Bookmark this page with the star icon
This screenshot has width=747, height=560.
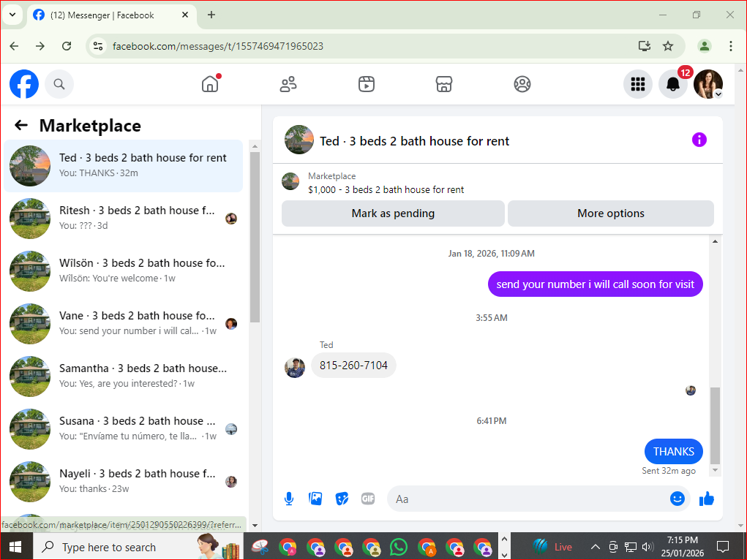click(x=668, y=46)
